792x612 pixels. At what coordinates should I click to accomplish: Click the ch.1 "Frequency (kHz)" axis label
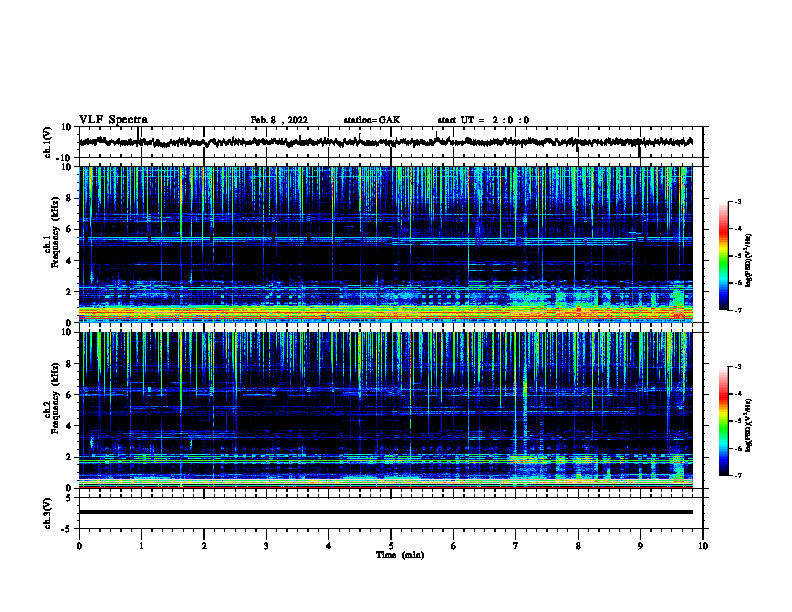55,233
